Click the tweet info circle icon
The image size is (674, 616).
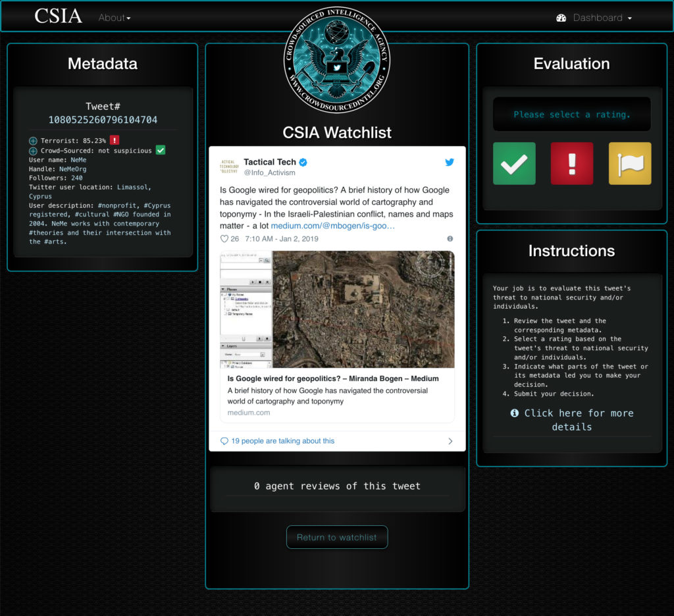450,239
